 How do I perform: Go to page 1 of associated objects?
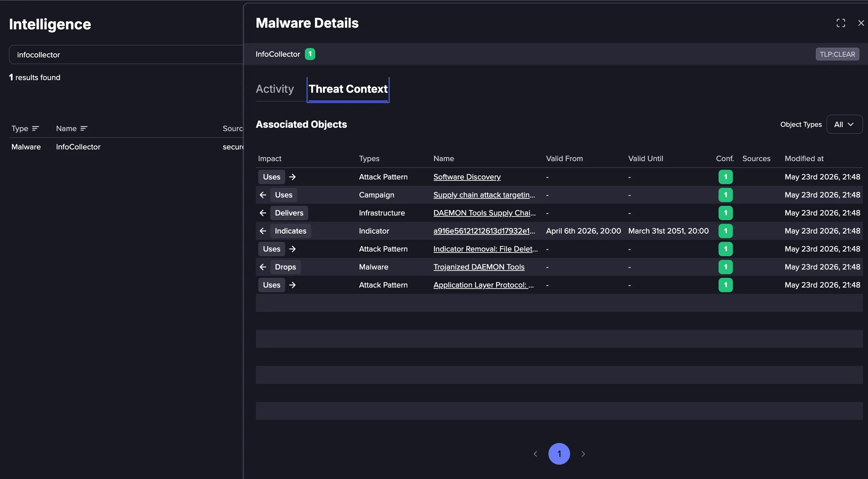pyautogui.click(x=559, y=454)
